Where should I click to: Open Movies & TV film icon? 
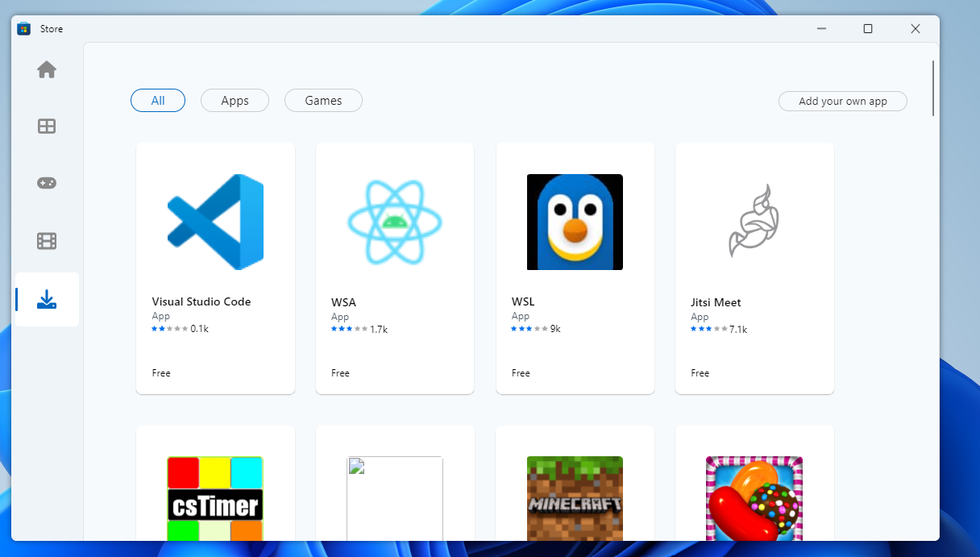[47, 241]
